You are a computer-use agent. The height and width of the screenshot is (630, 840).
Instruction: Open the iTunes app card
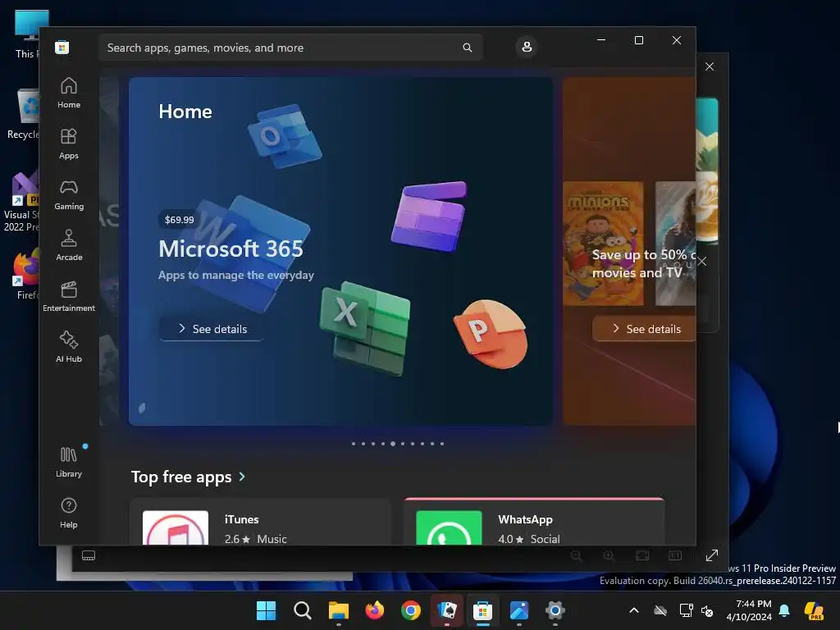coord(261,523)
